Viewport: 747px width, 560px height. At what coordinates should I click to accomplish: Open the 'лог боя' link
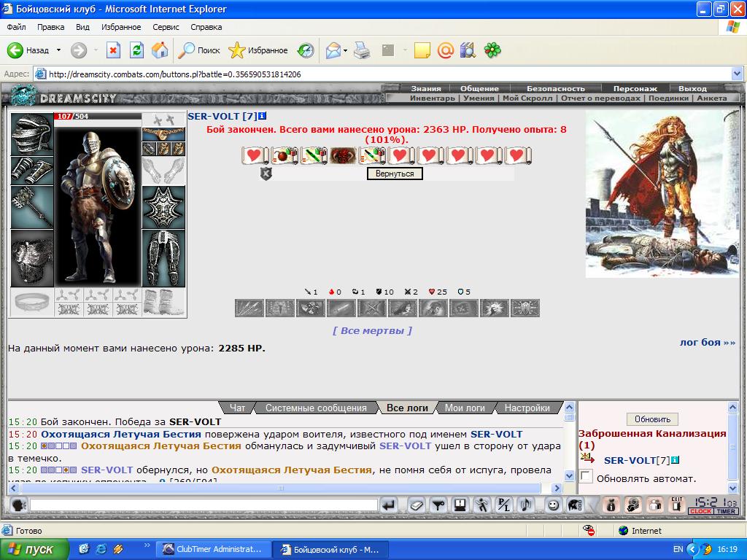click(x=708, y=342)
